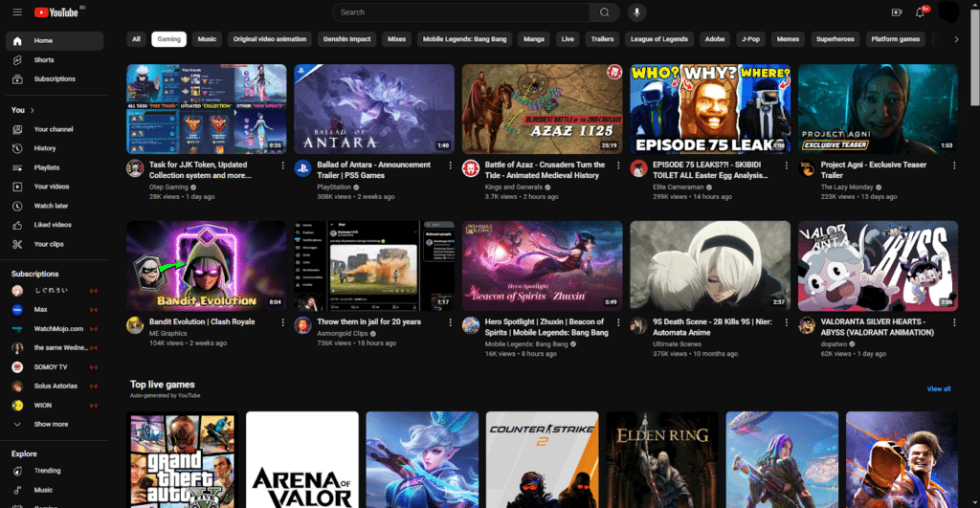980x508 pixels.
Task: Open Liked videos
Action: 55,224
